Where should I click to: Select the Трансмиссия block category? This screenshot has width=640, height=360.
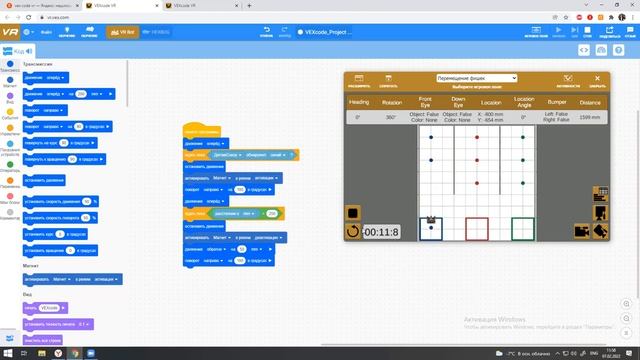(10, 66)
